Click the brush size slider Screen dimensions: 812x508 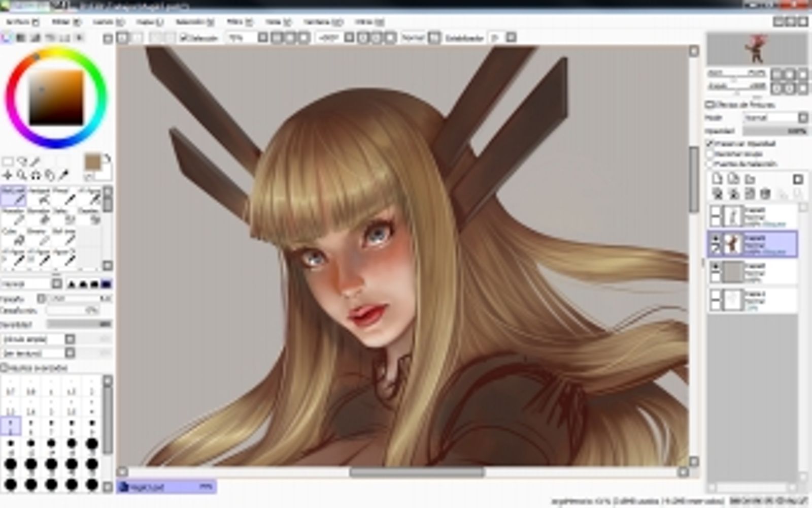click(79, 298)
